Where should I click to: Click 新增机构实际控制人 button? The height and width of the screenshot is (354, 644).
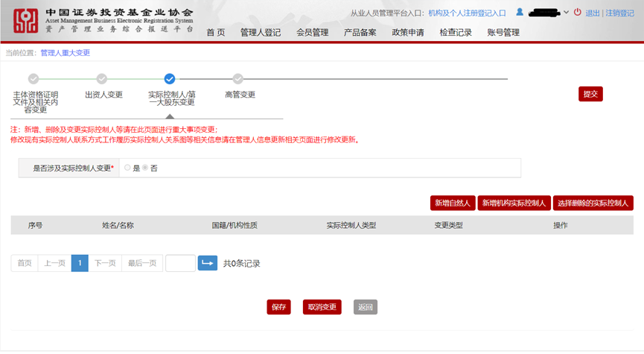pyautogui.click(x=514, y=203)
